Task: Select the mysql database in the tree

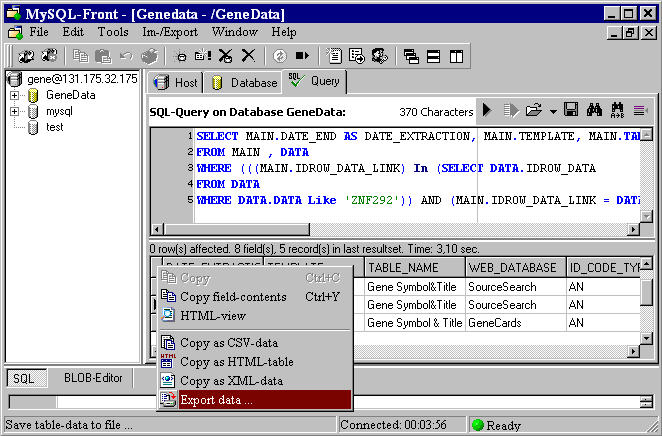Action: tap(59, 111)
